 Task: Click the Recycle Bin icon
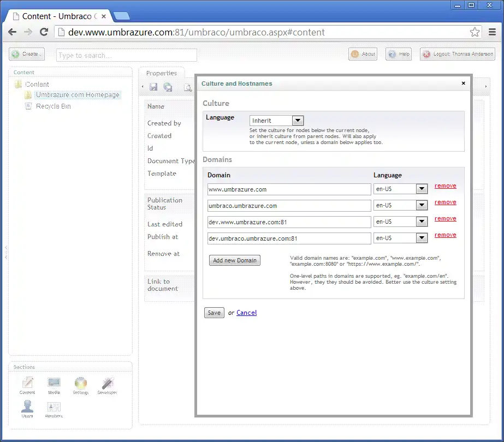pyautogui.click(x=28, y=106)
